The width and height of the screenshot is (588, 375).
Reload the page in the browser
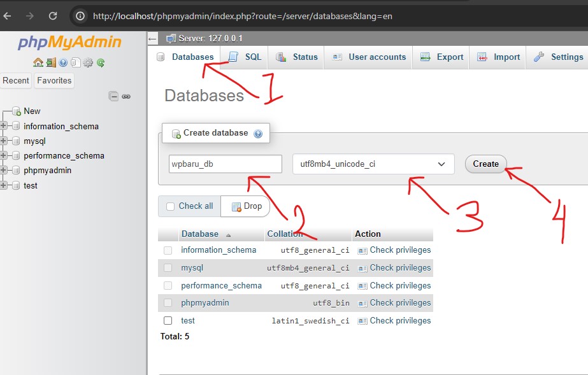[53, 16]
